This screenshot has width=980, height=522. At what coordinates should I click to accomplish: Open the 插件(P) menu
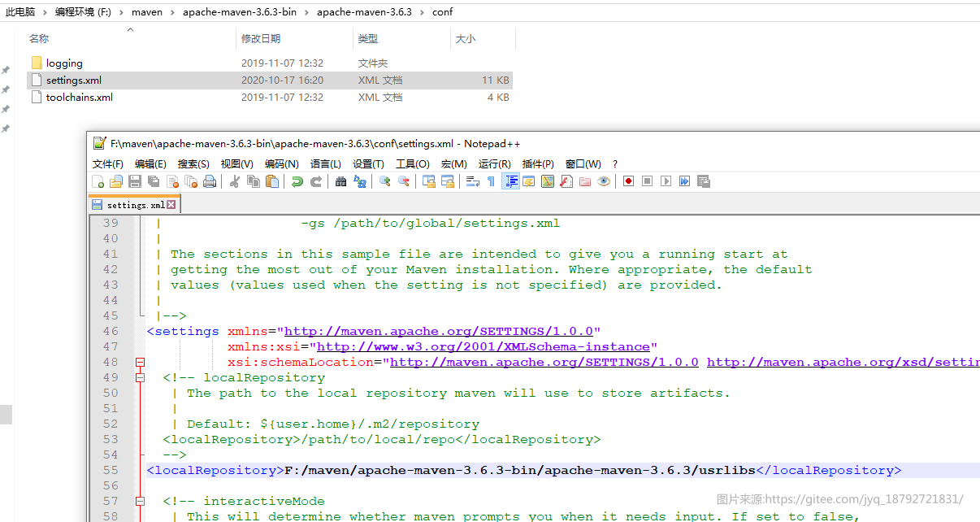pyautogui.click(x=538, y=164)
